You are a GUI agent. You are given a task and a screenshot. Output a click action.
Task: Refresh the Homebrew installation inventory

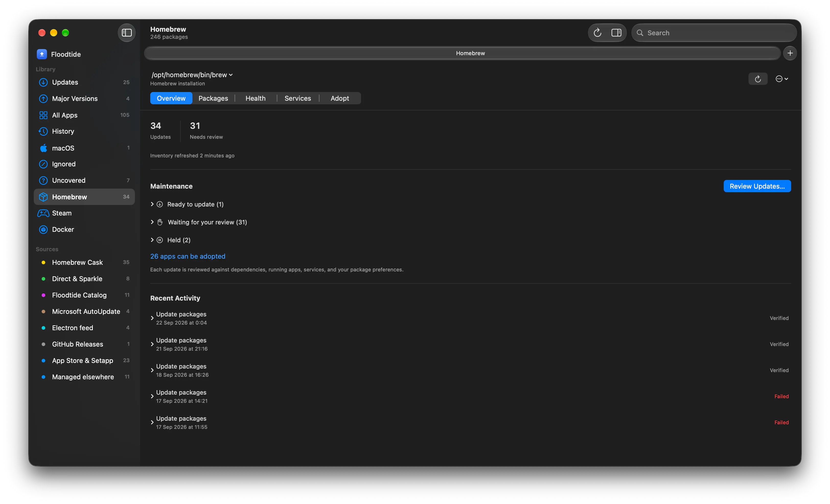(758, 79)
